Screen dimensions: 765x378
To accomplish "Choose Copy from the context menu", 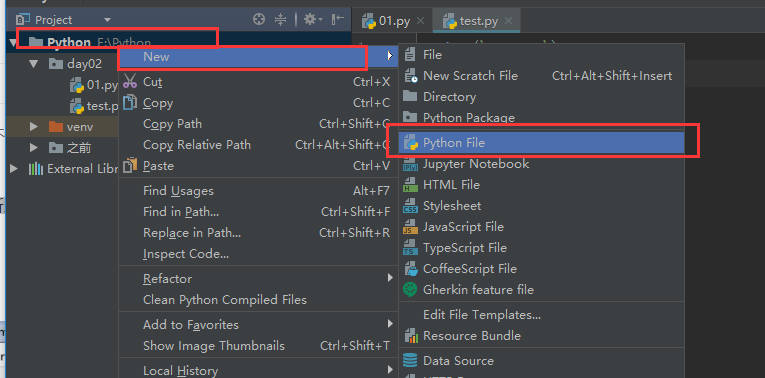I will 258,103.
